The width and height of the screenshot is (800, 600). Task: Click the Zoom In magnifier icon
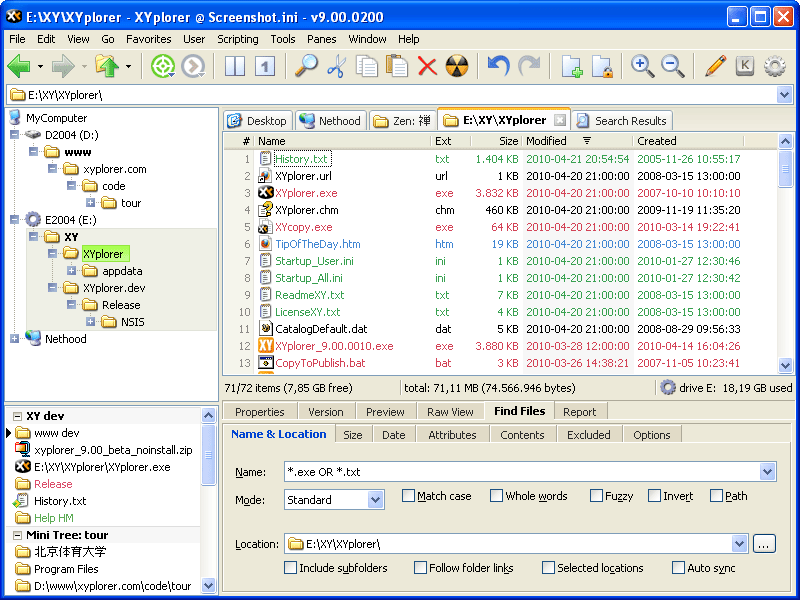pos(642,66)
